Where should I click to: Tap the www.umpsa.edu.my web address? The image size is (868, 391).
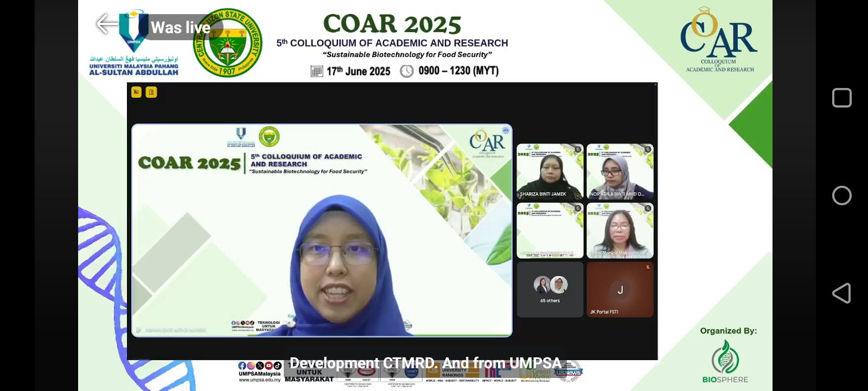coord(260,380)
